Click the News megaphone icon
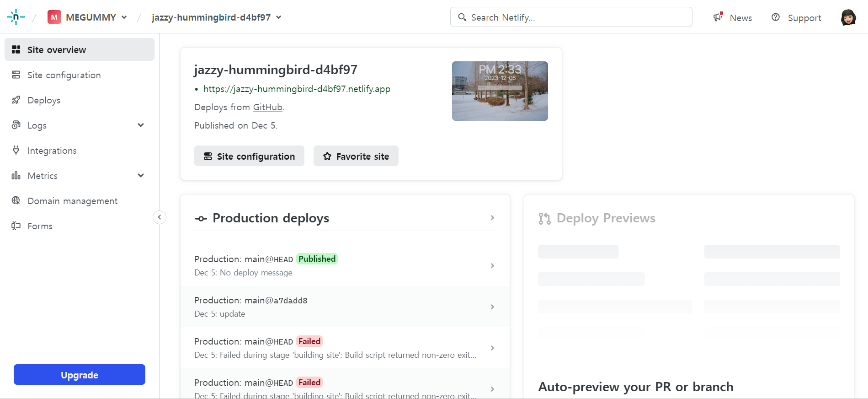The image size is (868, 399). point(718,17)
